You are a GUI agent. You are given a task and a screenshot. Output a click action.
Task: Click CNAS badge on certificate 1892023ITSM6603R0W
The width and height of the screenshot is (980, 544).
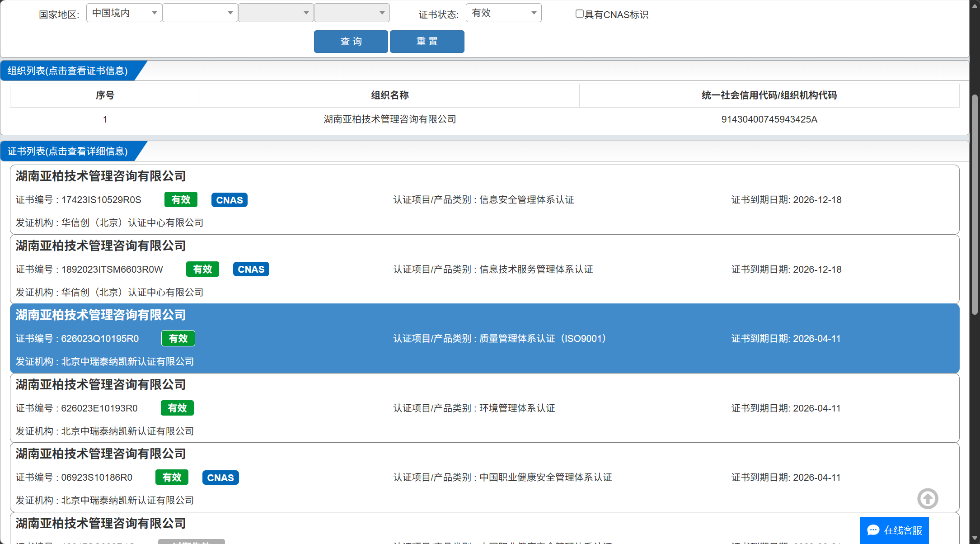pyautogui.click(x=251, y=270)
